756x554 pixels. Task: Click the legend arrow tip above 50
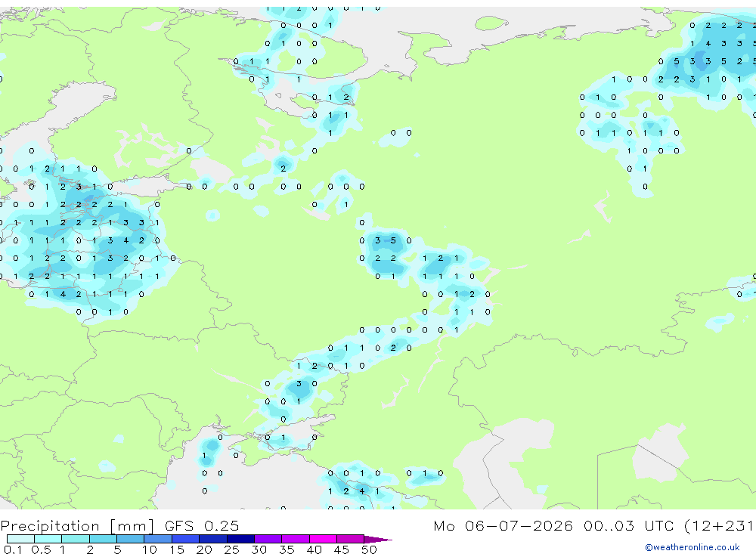tap(378, 540)
